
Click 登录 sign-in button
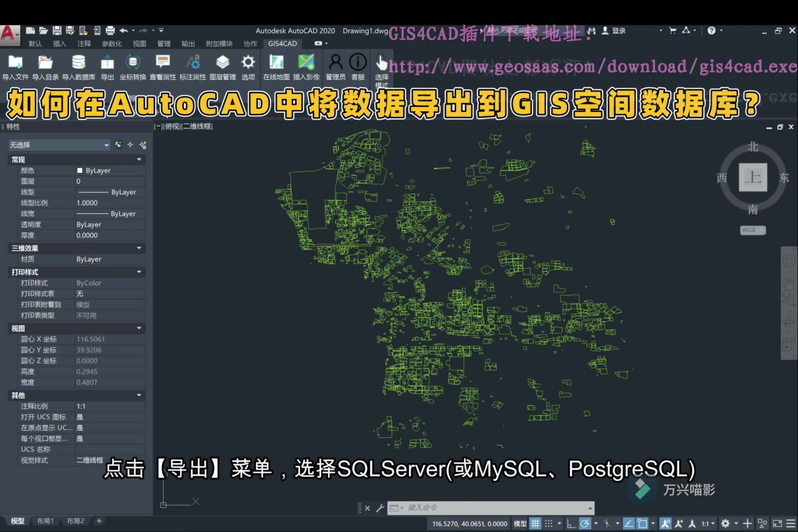tap(614, 30)
